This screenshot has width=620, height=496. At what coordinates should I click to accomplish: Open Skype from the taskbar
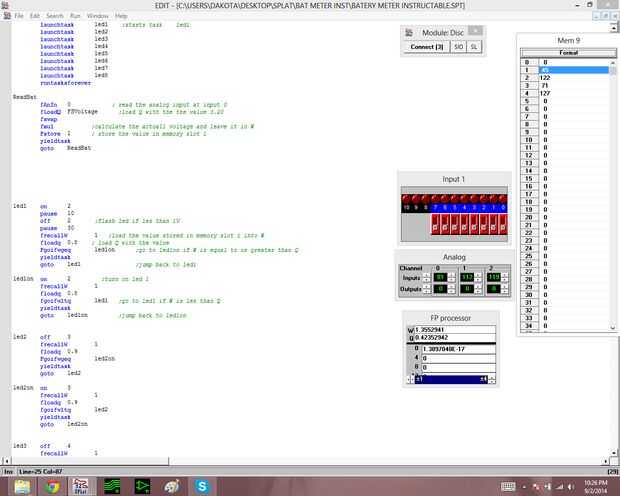(x=202, y=486)
